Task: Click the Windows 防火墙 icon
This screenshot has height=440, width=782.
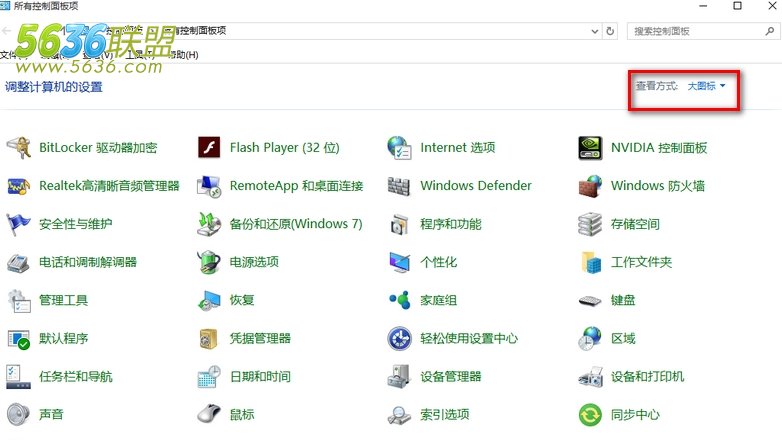Action: pos(590,186)
